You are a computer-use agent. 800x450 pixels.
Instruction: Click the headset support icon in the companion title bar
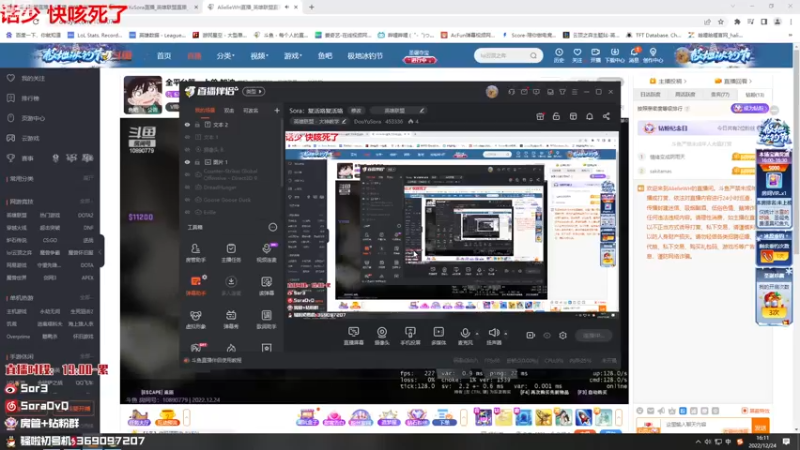point(511,92)
